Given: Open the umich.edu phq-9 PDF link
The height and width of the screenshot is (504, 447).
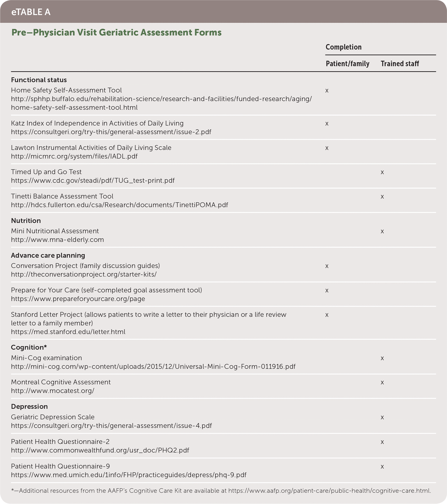Looking at the screenshot, I should point(128,475).
